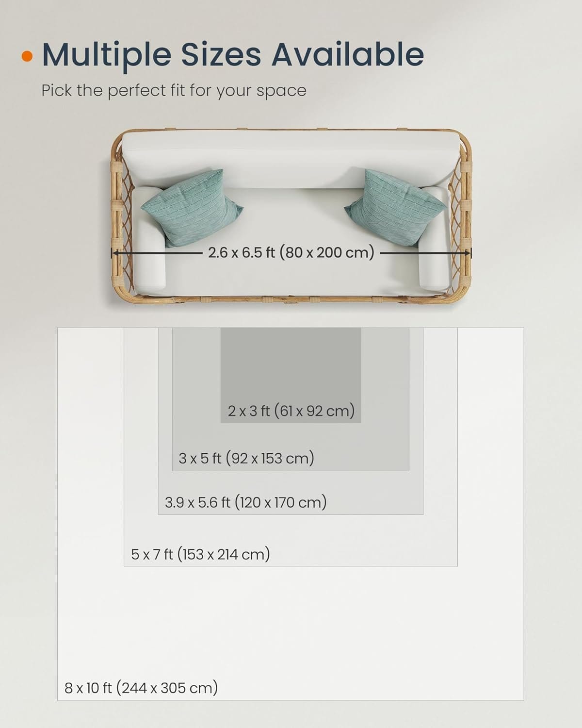Select the "Pick the perfect fit" subtitle text

tap(174, 91)
